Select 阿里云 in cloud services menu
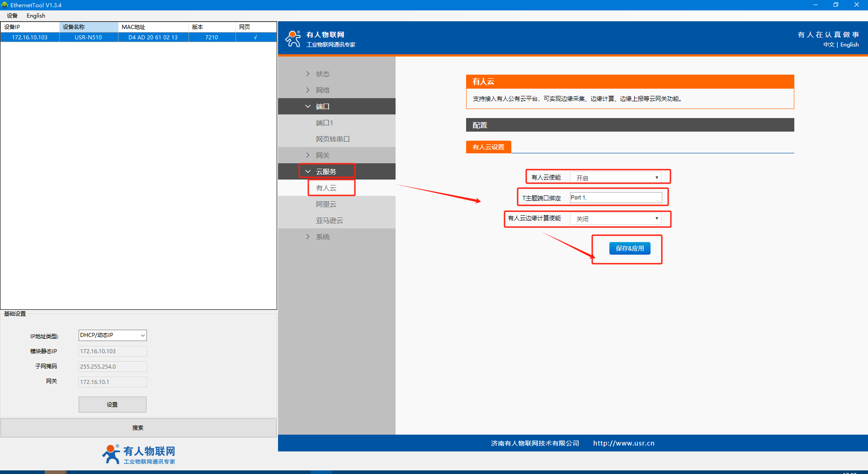Image resolution: width=868 pixels, height=474 pixels. tap(326, 204)
